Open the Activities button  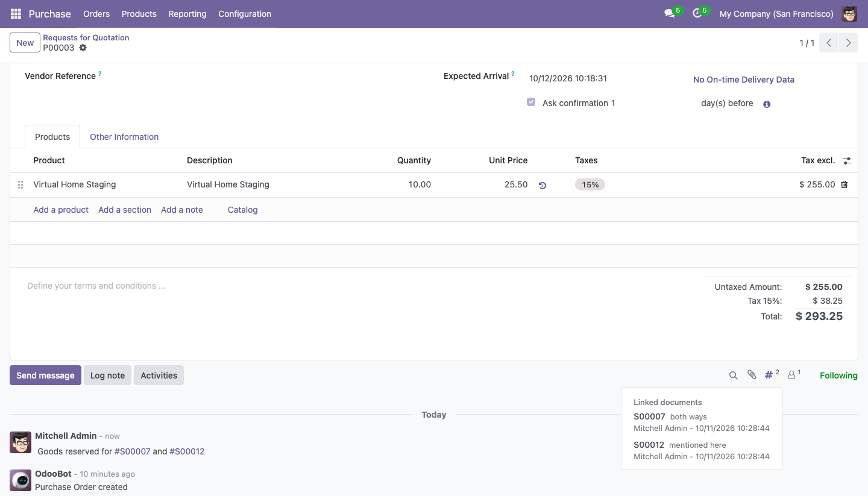tap(159, 375)
